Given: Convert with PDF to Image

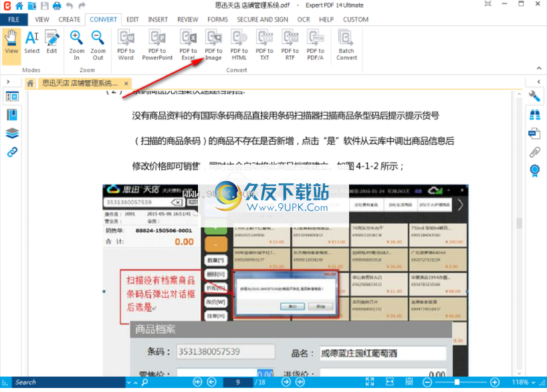Looking at the screenshot, I should (213, 45).
